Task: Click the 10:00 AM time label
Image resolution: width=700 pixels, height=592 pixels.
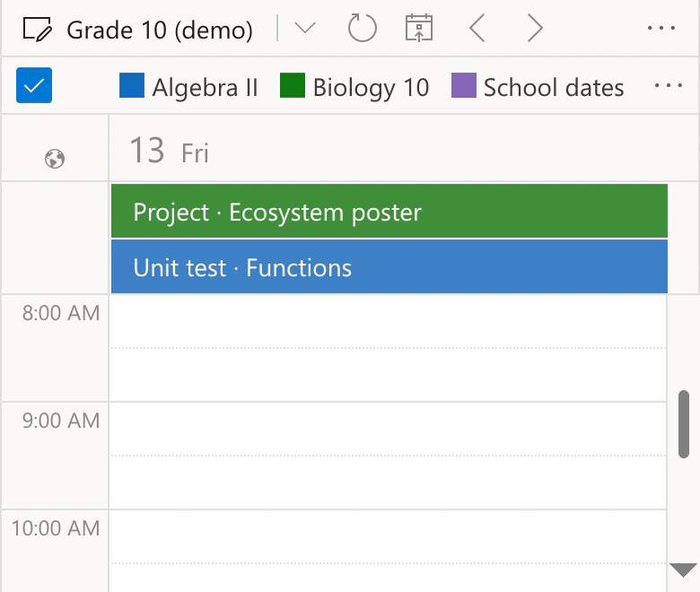Action: pos(56,528)
